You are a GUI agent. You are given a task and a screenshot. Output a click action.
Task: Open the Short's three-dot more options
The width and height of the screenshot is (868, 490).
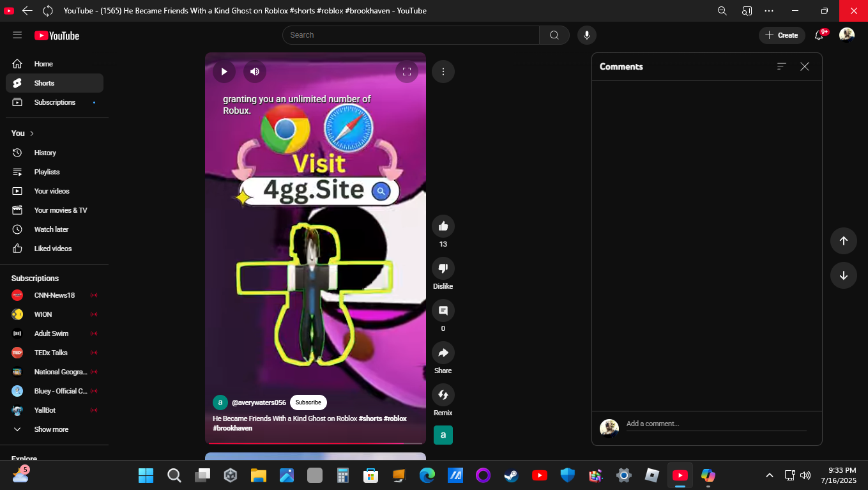click(443, 72)
